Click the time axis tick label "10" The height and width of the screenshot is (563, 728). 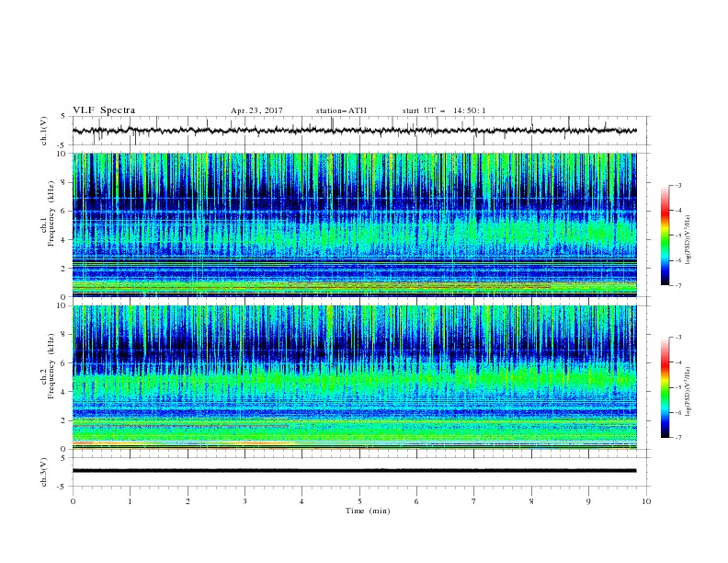[x=646, y=501]
